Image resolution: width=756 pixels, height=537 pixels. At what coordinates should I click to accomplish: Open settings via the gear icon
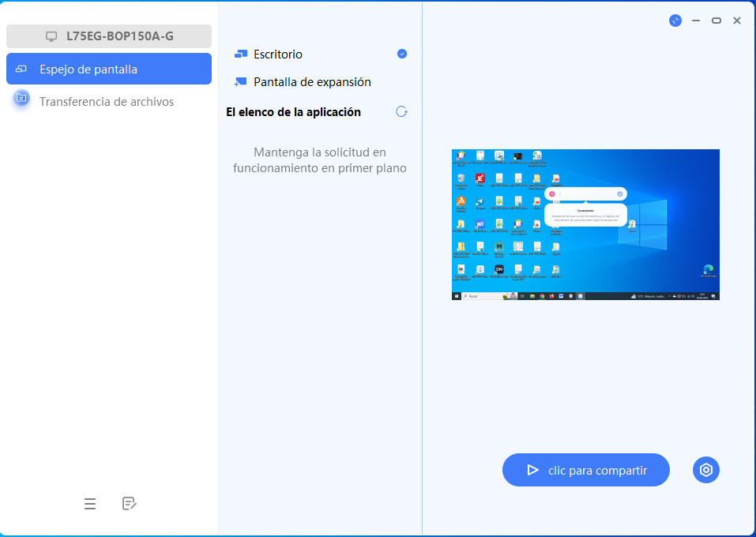[705, 469]
